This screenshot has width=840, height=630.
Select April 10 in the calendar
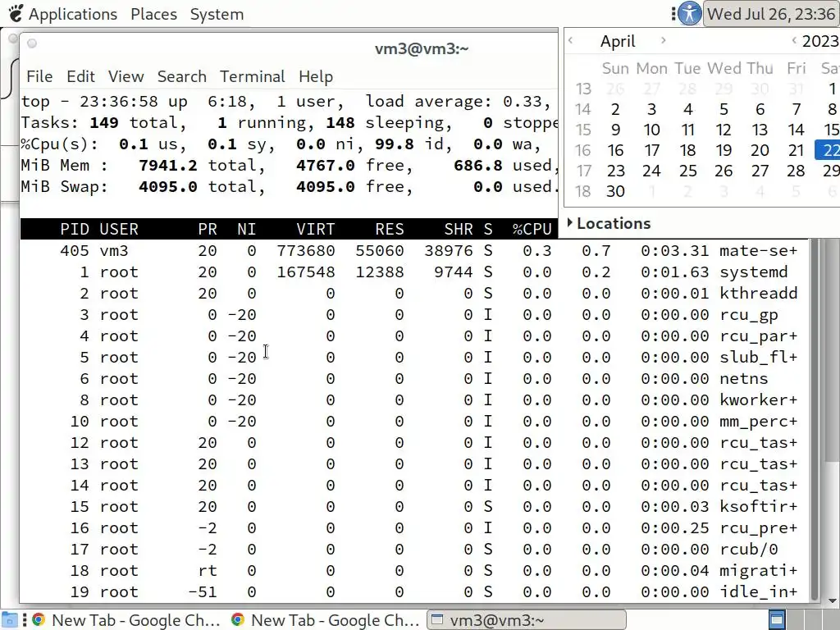[651, 130]
